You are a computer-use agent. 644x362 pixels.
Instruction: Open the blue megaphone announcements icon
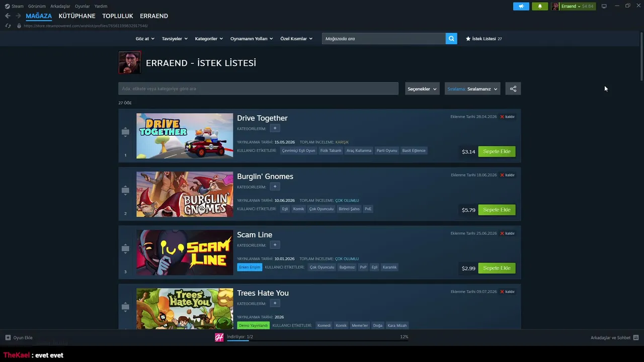pyautogui.click(x=521, y=6)
